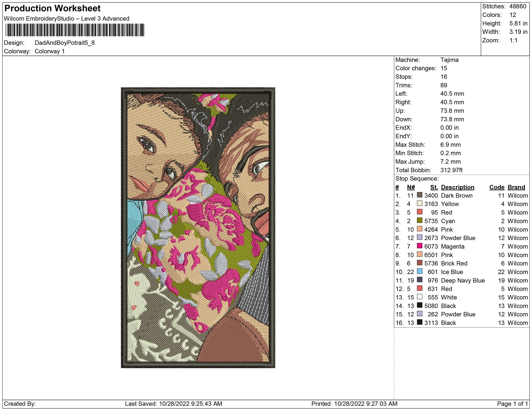Click the Code column header
Image resolution: width=532 pixels, height=409 pixels.
tap(496, 187)
